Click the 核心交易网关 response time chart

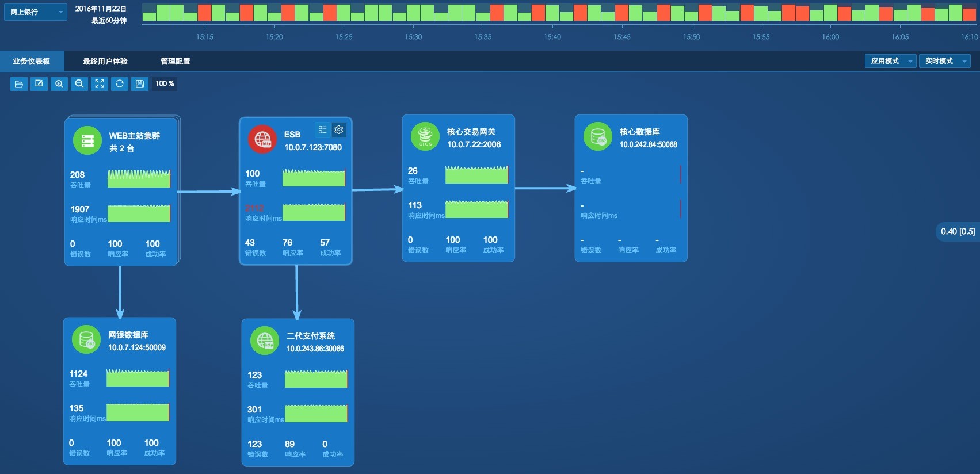pos(477,209)
